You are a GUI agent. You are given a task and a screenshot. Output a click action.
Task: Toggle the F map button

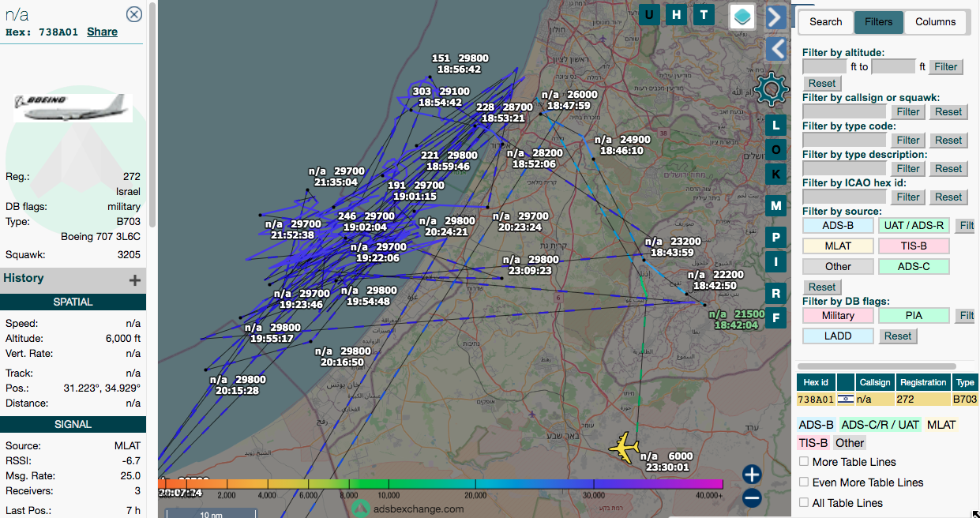pyautogui.click(x=776, y=318)
